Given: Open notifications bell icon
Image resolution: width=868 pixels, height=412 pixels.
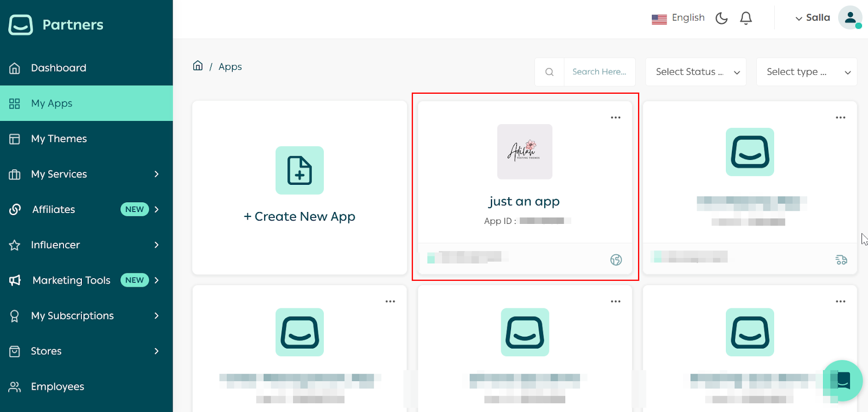Looking at the screenshot, I should click(x=746, y=18).
